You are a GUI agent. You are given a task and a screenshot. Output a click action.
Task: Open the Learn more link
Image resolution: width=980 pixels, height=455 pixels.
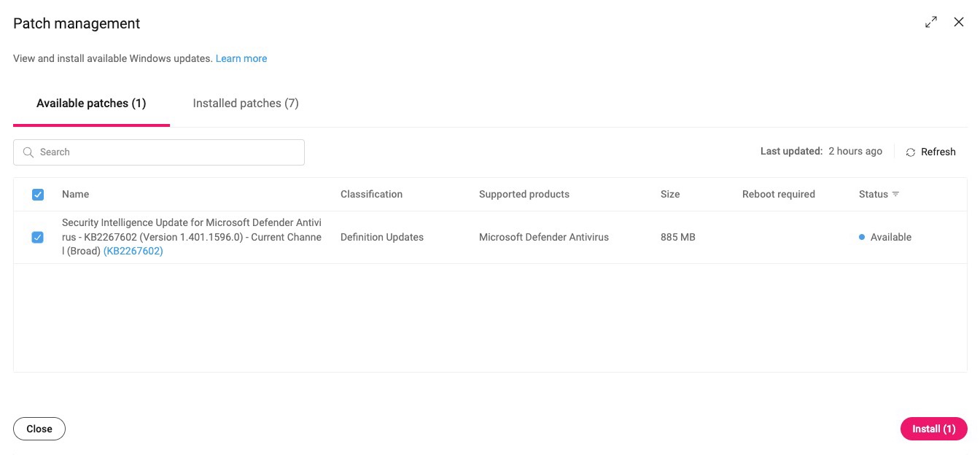click(241, 58)
